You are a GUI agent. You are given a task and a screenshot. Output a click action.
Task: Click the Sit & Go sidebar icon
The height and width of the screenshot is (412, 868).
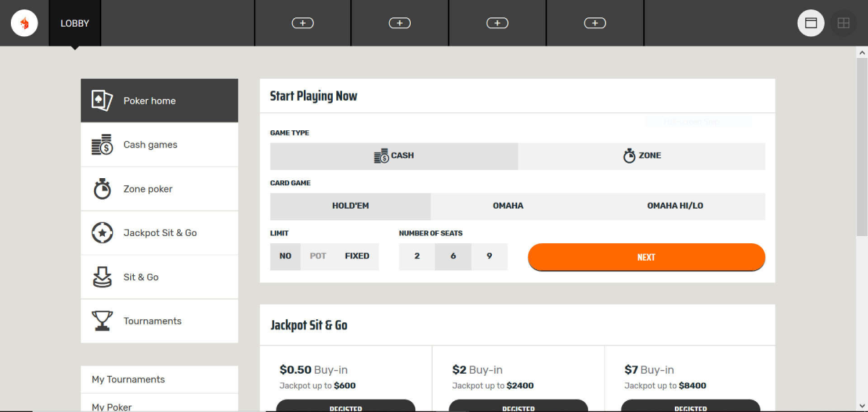102,277
